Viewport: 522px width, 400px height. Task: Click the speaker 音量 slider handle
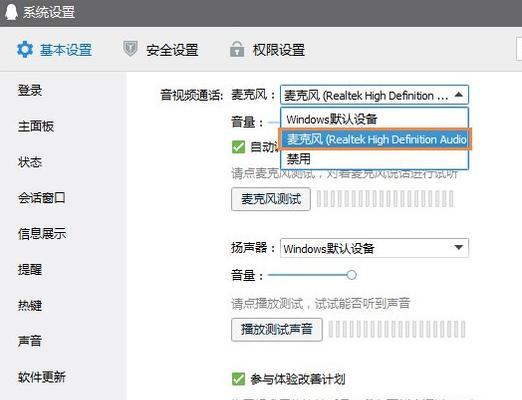351,275
